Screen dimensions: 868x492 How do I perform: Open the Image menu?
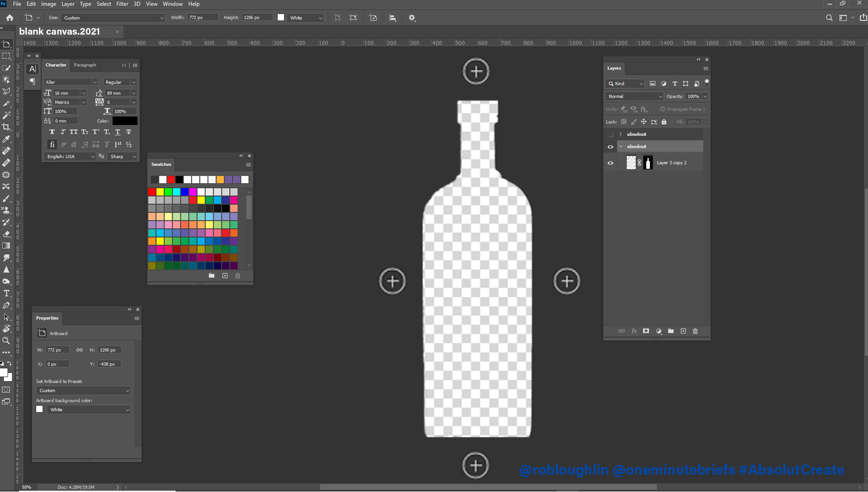pos(49,4)
